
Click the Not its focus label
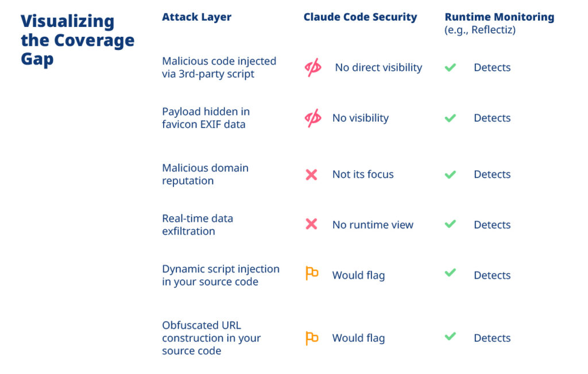(x=363, y=175)
